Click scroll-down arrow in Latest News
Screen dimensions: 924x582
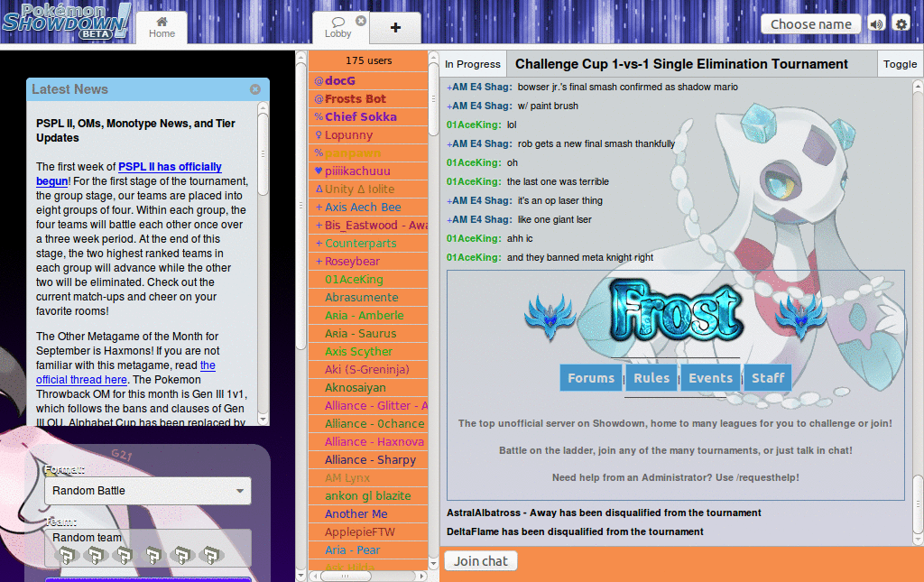pos(263,420)
